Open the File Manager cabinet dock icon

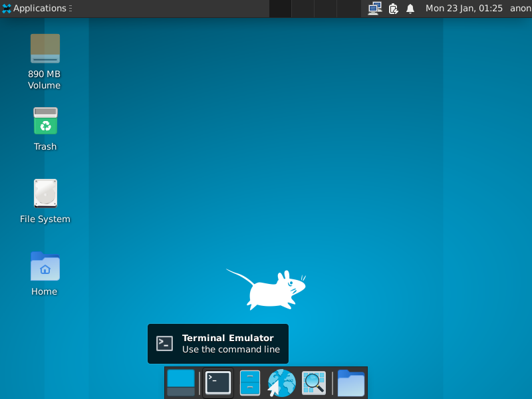(250, 383)
